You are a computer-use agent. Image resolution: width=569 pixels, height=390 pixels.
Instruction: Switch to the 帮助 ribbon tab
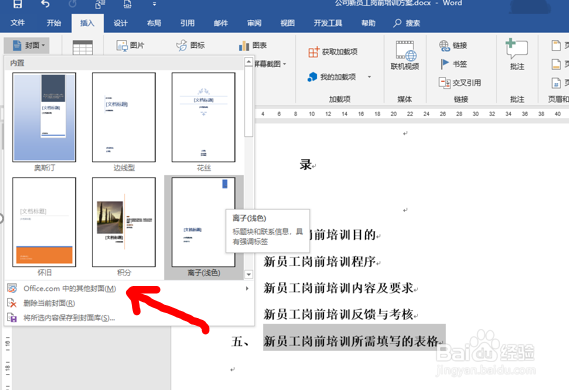click(368, 23)
